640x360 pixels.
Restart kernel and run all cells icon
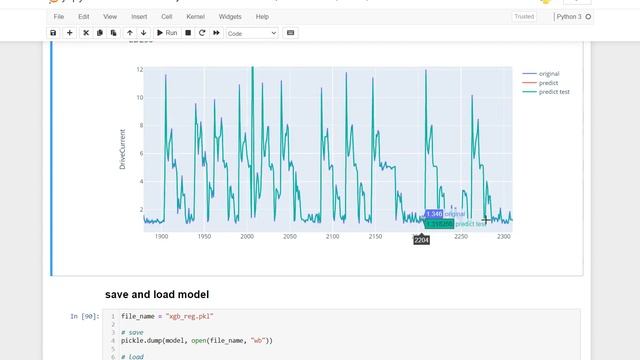(x=216, y=33)
